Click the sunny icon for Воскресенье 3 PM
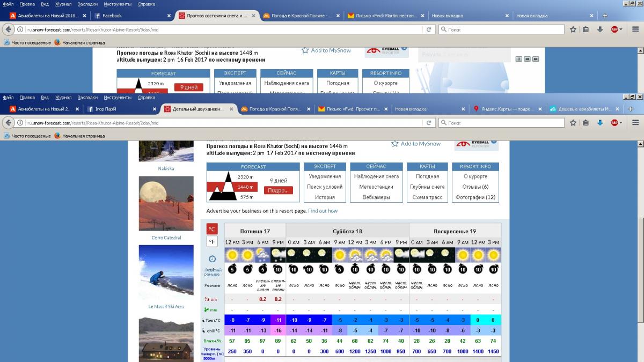Image resolution: width=644 pixels, height=362 pixels. point(493,254)
